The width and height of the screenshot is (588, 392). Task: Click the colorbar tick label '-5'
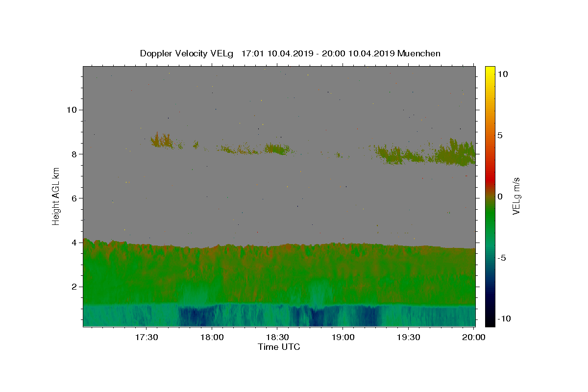click(x=501, y=258)
